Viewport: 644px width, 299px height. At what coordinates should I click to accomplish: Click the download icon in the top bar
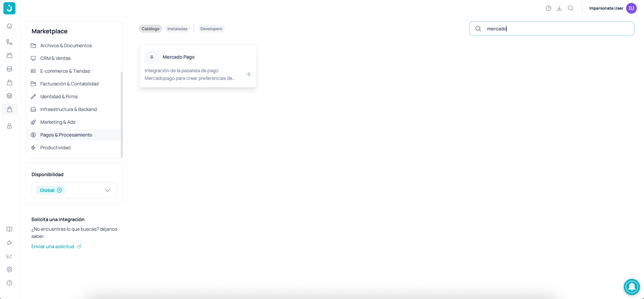559,8
